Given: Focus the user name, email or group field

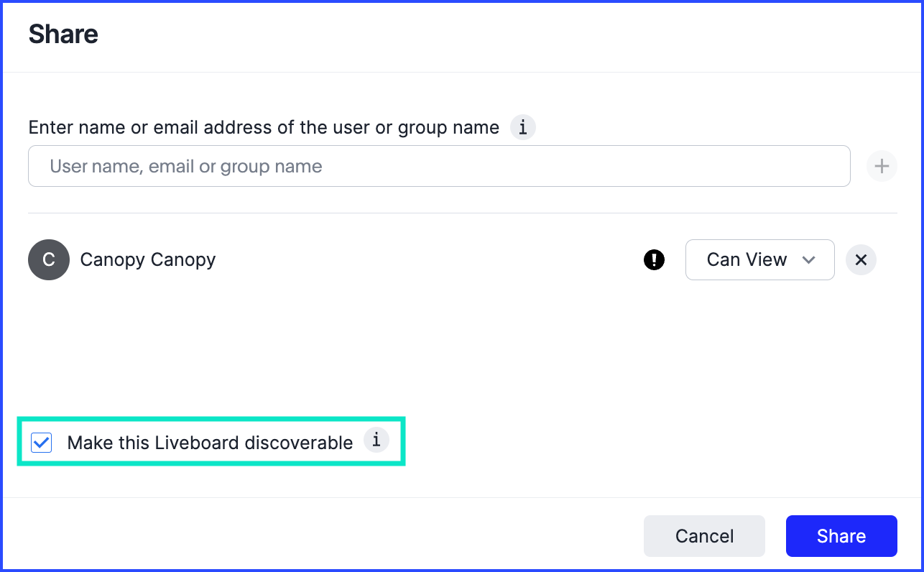Looking at the screenshot, I should coord(439,167).
